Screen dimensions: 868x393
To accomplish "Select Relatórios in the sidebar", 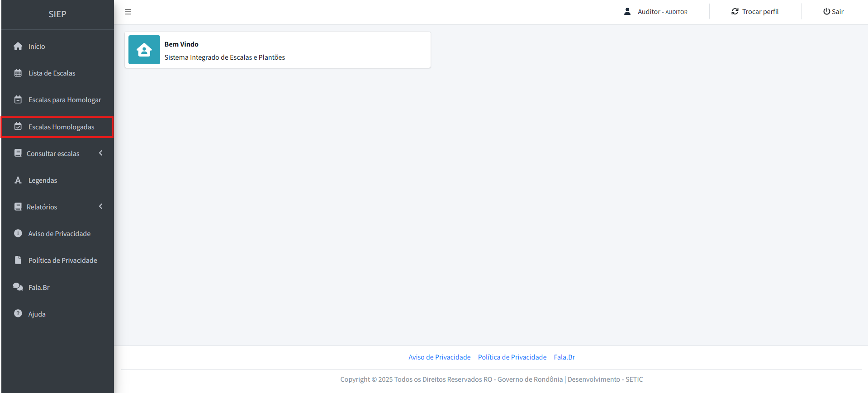I will tap(42, 207).
